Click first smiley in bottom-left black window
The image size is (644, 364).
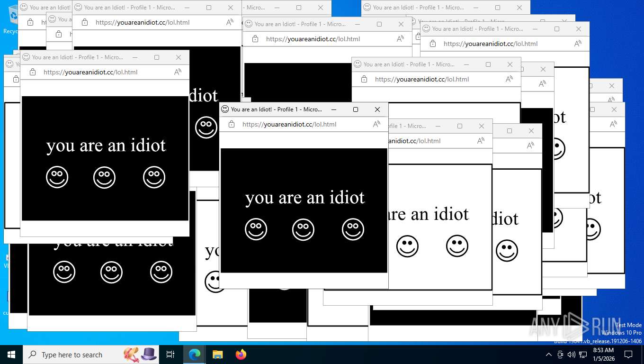click(64, 272)
